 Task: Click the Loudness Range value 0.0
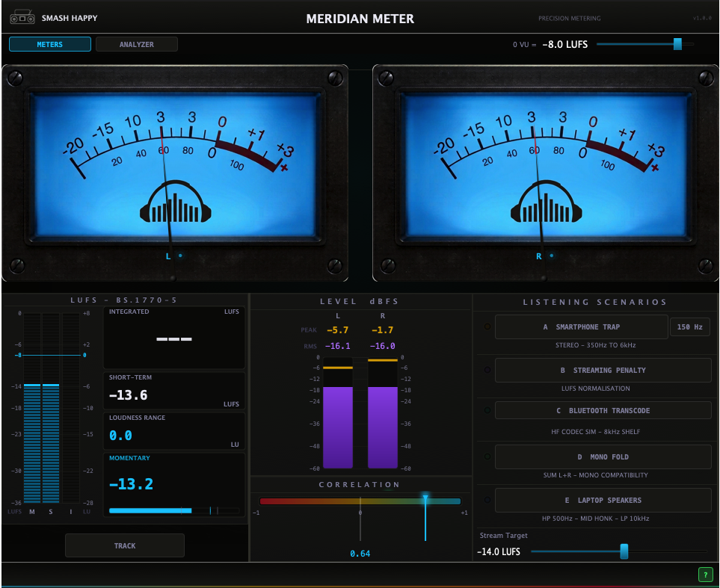tap(120, 436)
